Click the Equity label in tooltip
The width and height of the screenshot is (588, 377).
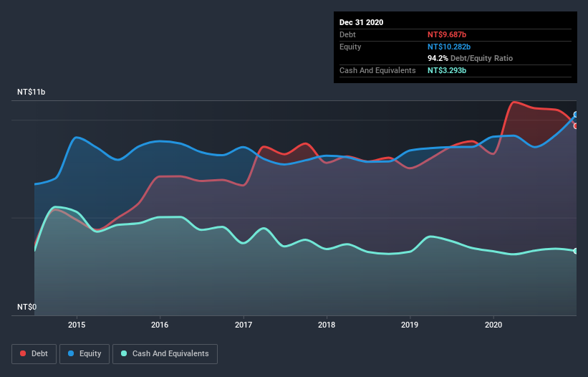tap(350, 47)
